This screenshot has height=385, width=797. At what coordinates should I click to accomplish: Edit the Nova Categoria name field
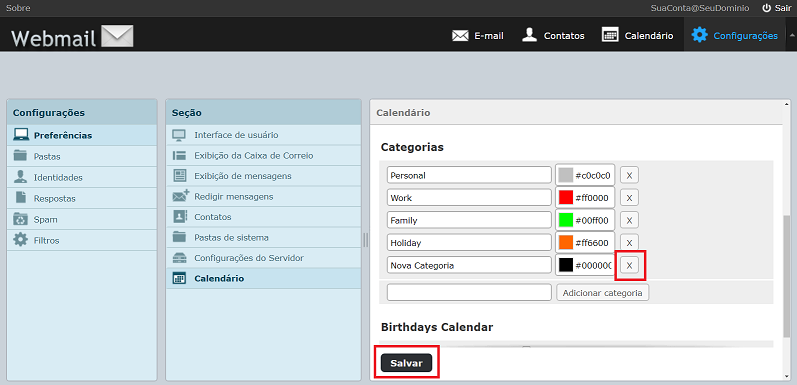tap(469, 265)
